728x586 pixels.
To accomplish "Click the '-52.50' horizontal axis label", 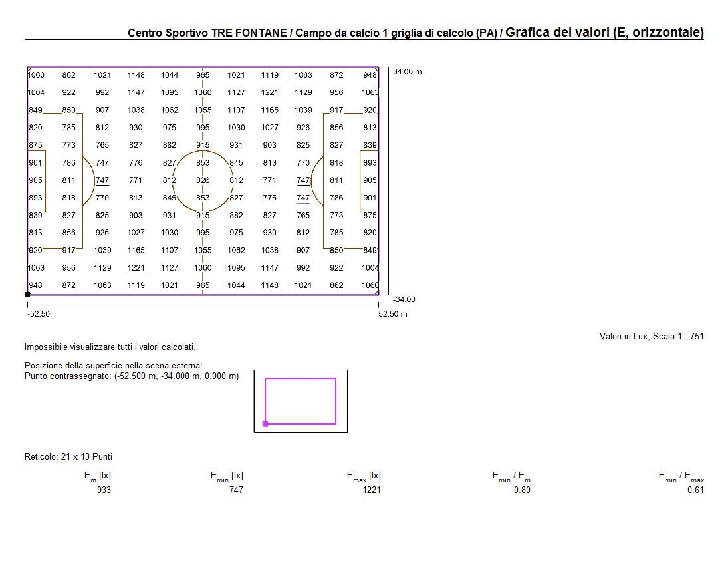I will 39,314.
